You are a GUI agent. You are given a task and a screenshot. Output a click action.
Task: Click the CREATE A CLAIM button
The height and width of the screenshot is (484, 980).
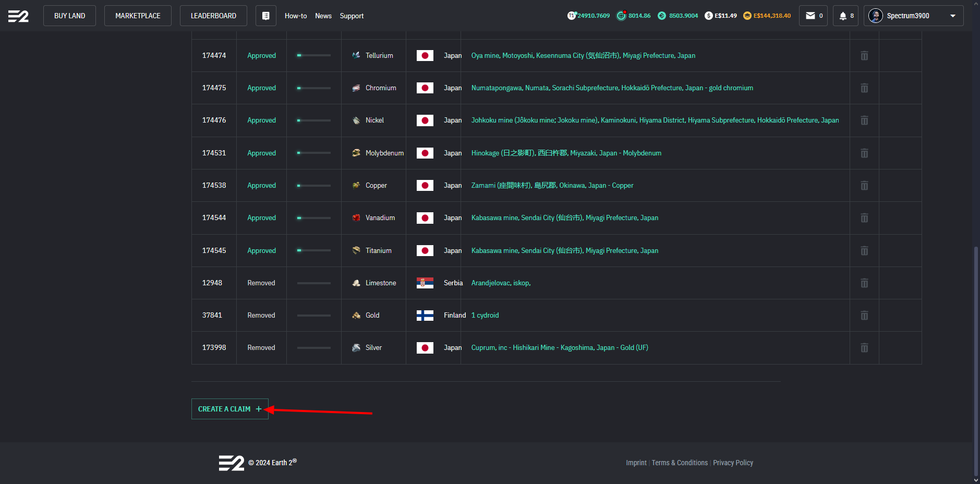click(x=230, y=409)
